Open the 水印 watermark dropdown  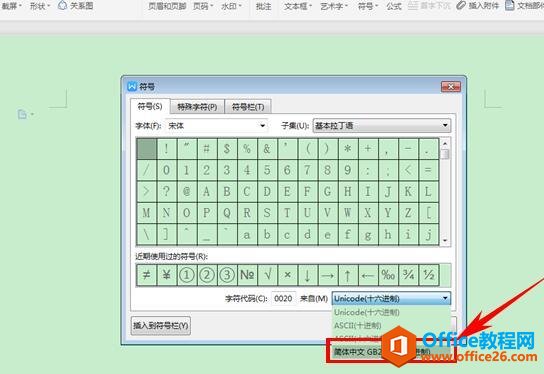click(231, 6)
